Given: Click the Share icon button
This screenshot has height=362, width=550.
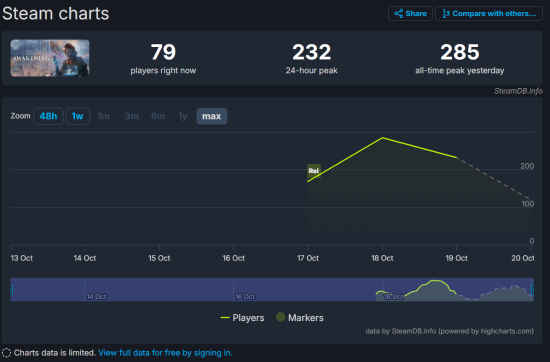Looking at the screenshot, I should point(410,14).
